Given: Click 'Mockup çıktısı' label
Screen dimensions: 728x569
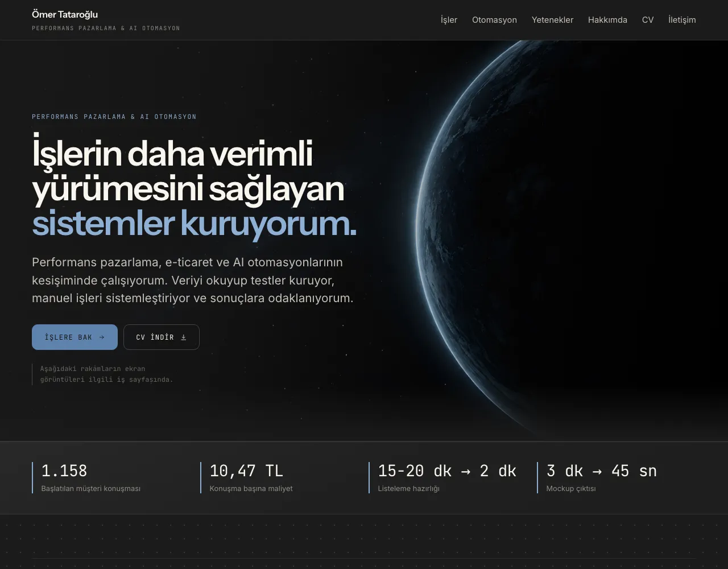Looking at the screenshot, I should [571, 489].
